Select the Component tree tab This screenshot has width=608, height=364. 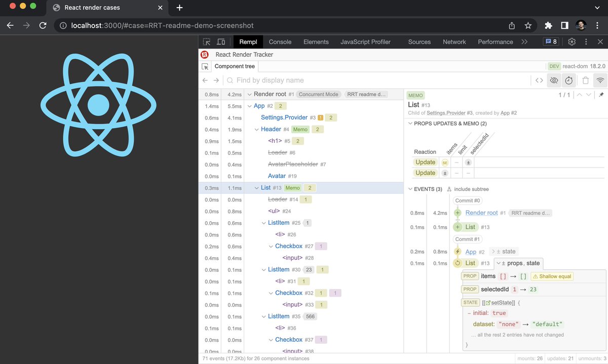click(x=235, y=66)
